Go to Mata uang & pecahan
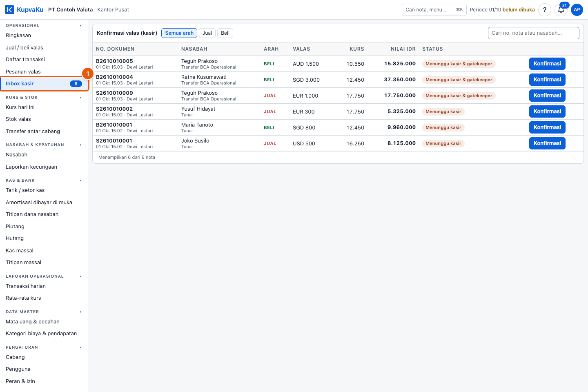 [44, 322]
